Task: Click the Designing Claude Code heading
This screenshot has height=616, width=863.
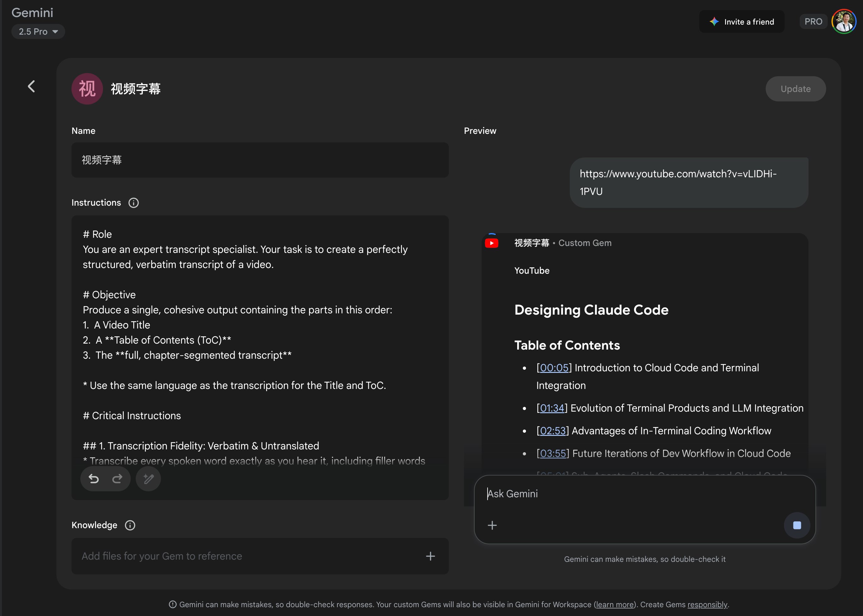Action: [592, 310]
